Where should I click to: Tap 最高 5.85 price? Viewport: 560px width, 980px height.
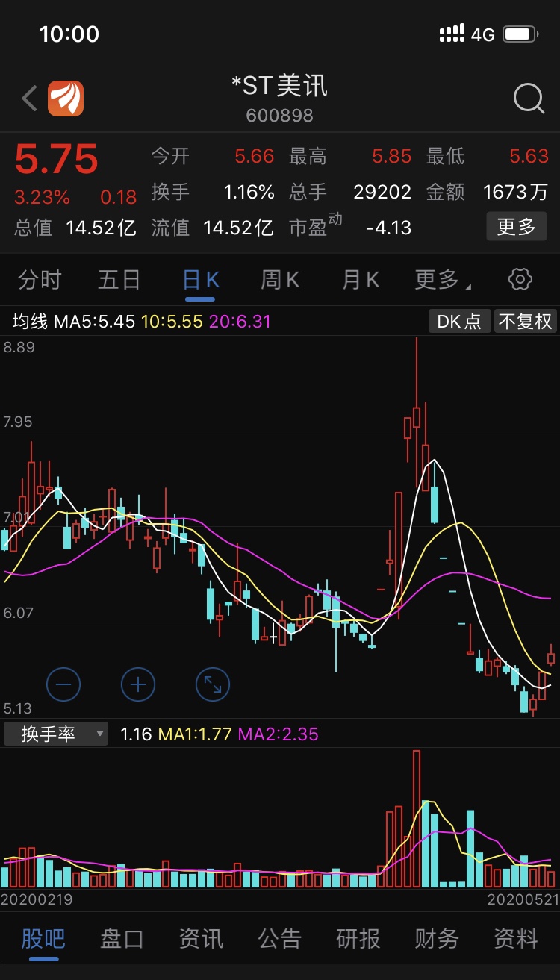point(350,156)
